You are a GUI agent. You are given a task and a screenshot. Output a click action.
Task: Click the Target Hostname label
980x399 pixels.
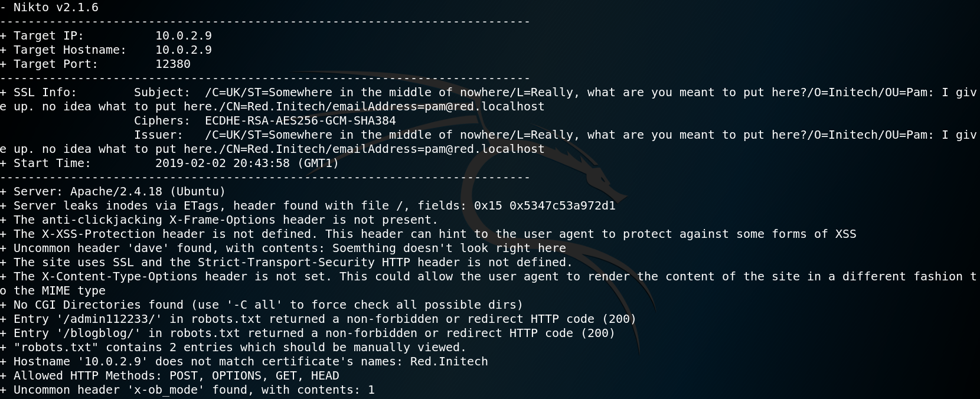(70, 50)
